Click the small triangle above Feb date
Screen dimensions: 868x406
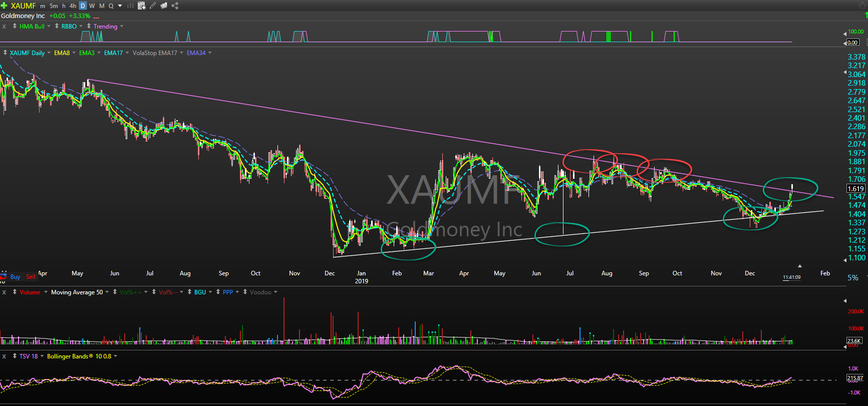click(800, 266)
